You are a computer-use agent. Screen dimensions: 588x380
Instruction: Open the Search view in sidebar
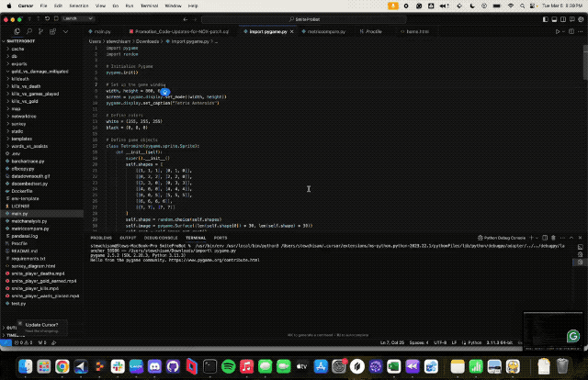28,31
